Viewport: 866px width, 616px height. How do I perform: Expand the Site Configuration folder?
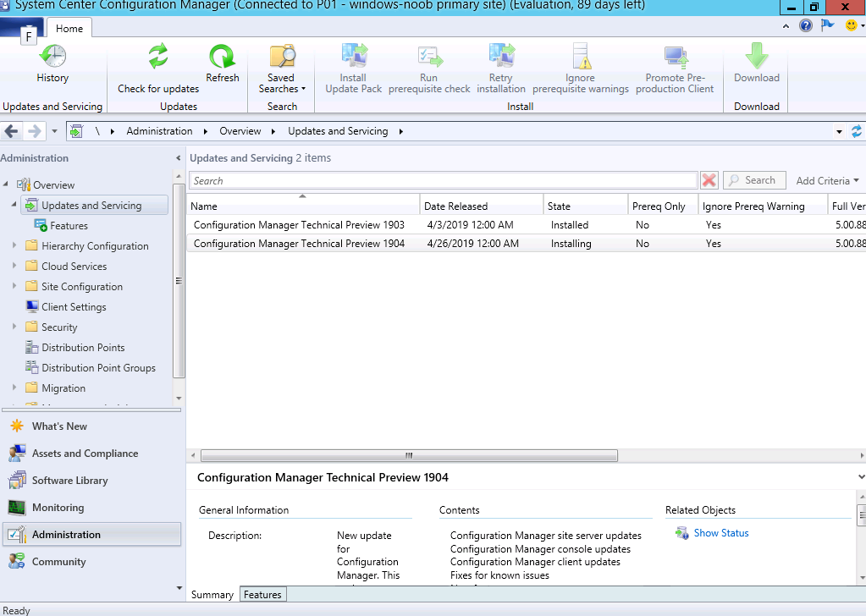[14, 286]
